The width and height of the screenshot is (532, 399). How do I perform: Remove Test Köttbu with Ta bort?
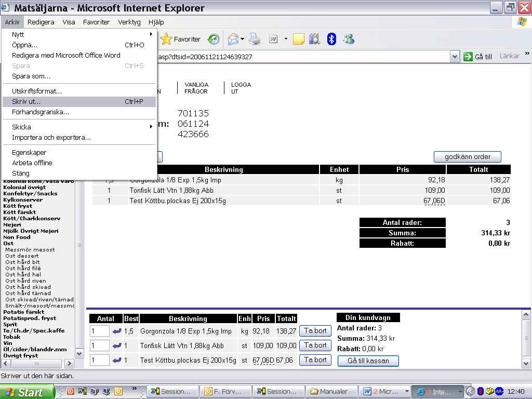(315, 360)
